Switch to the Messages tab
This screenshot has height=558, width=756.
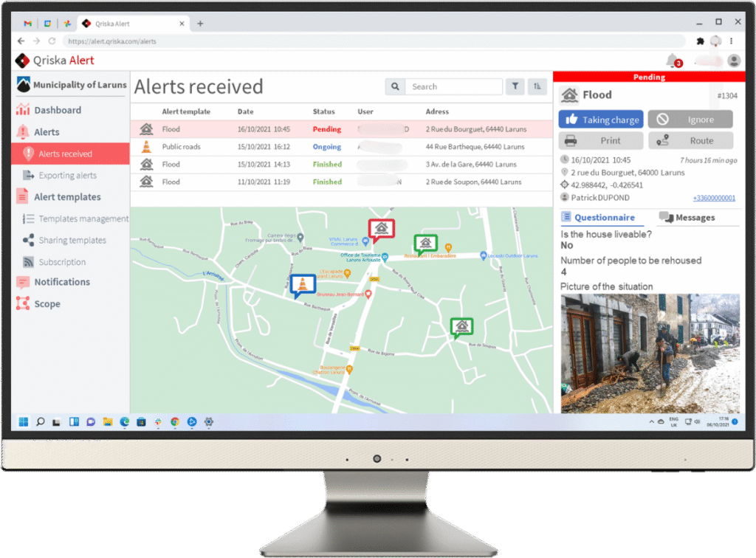click(687, 217)
